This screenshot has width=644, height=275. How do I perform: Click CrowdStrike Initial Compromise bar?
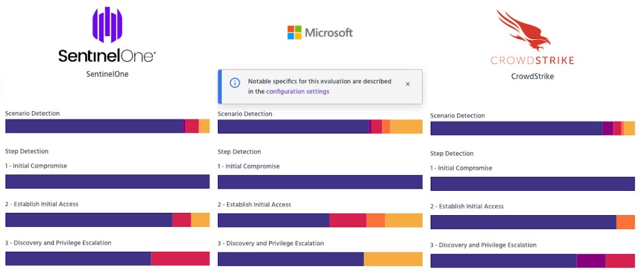click(532, 184)
